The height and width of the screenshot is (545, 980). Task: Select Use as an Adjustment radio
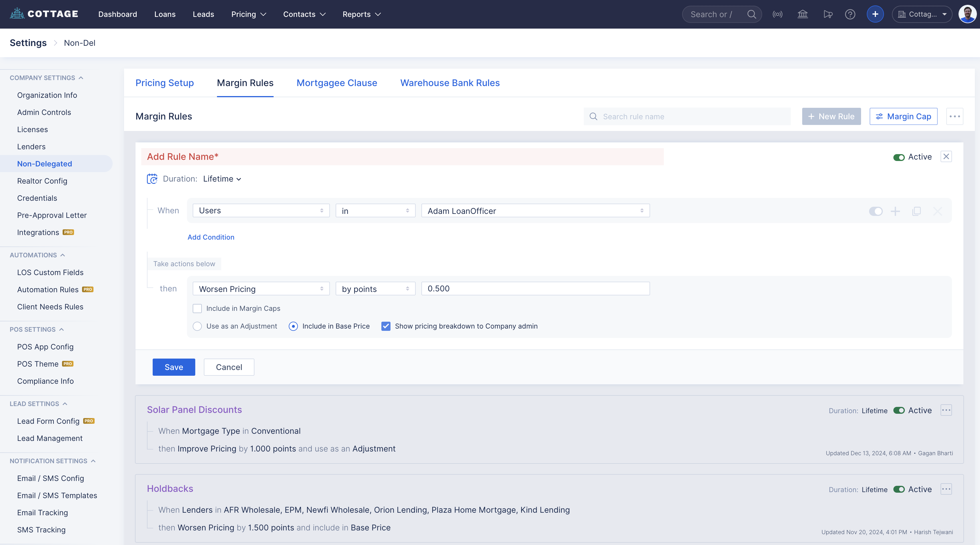[197, 326]
